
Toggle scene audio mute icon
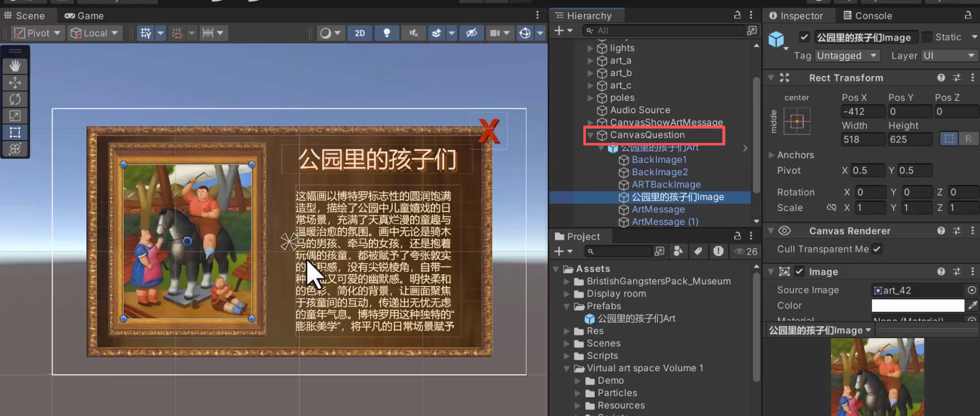click(413, 33)
